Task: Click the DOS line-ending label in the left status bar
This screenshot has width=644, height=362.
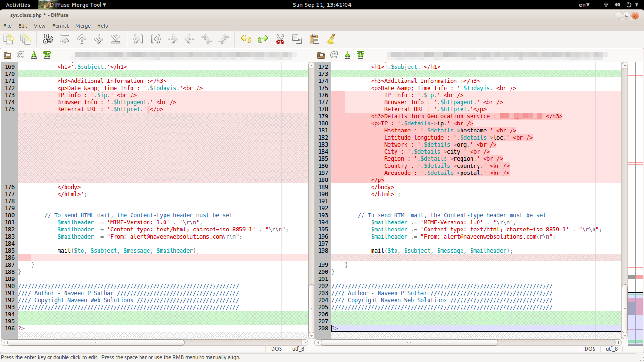Action: tap(276, 349)
